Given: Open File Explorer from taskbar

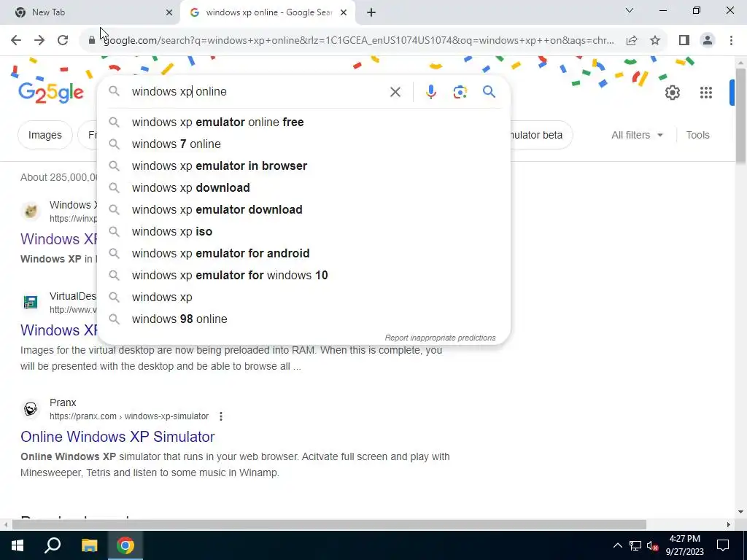Looking at the screenshot, I should tap(89, 545).
